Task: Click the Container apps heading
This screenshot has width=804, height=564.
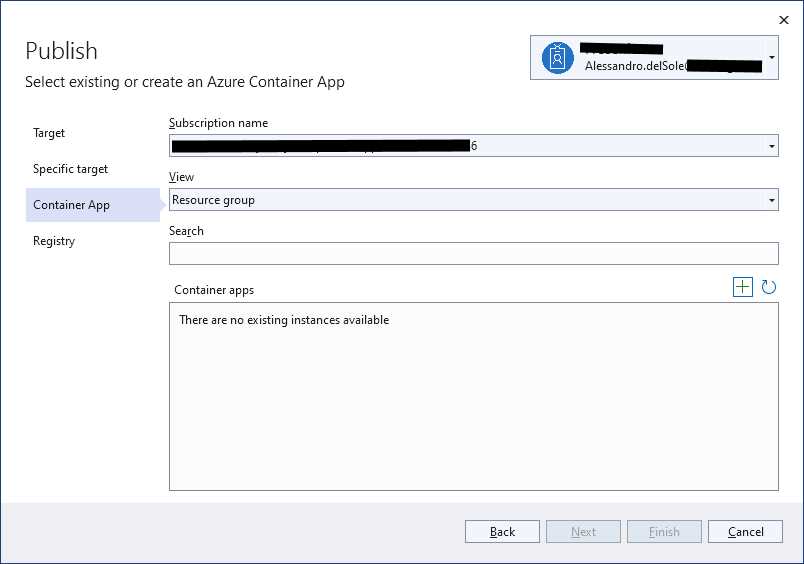Action: [x=214, y=290]
